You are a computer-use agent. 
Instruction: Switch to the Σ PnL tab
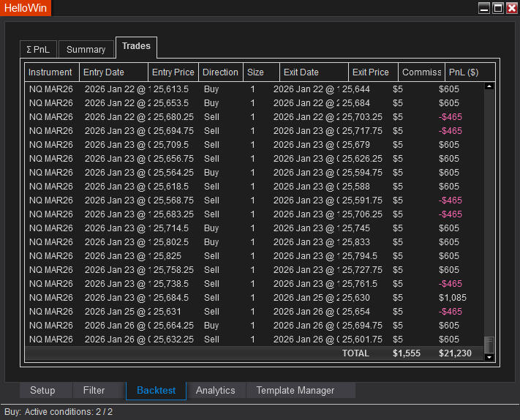tap(38, 49)
